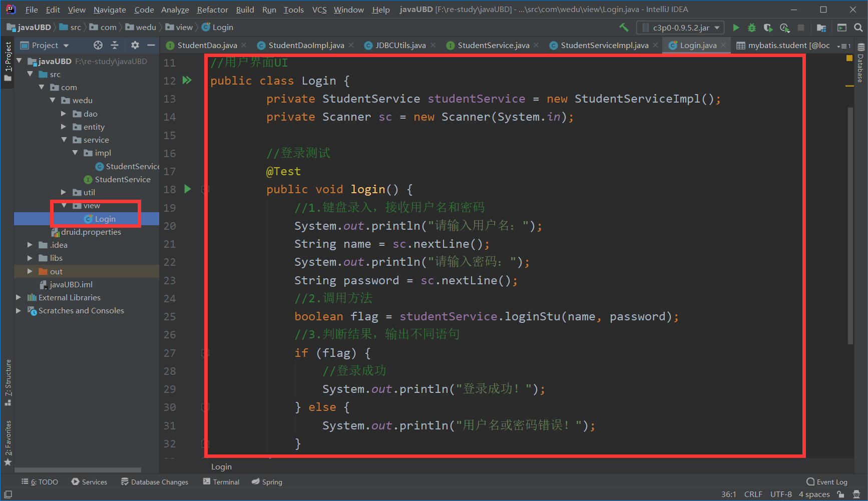Expand External Libraries in Project tree

19,297
